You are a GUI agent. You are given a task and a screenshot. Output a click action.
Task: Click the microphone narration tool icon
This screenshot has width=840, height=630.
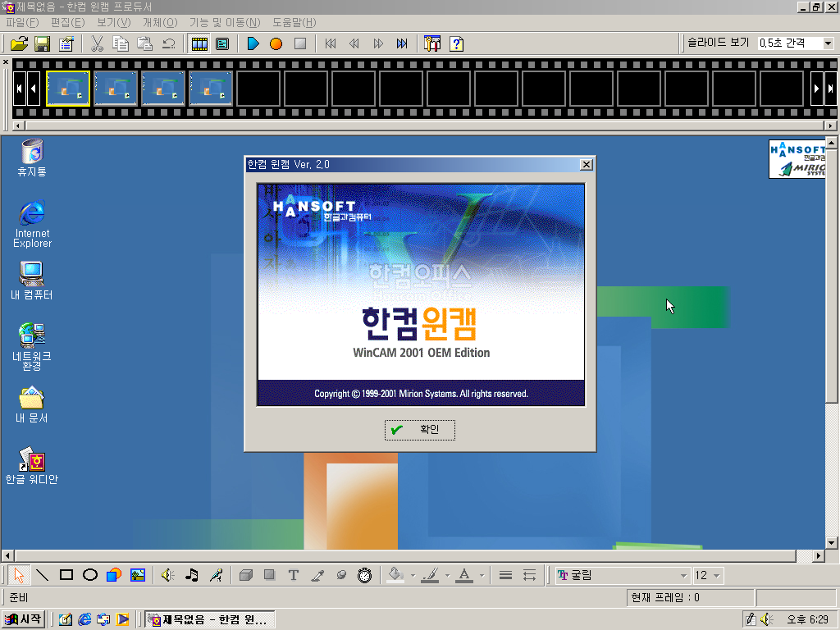216,575
